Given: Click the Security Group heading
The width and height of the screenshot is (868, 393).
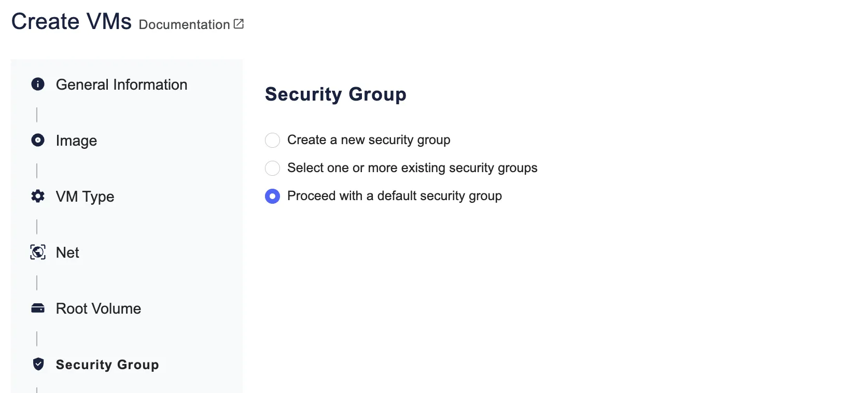Looking at the screenshot, I should [x=335, y=94].
